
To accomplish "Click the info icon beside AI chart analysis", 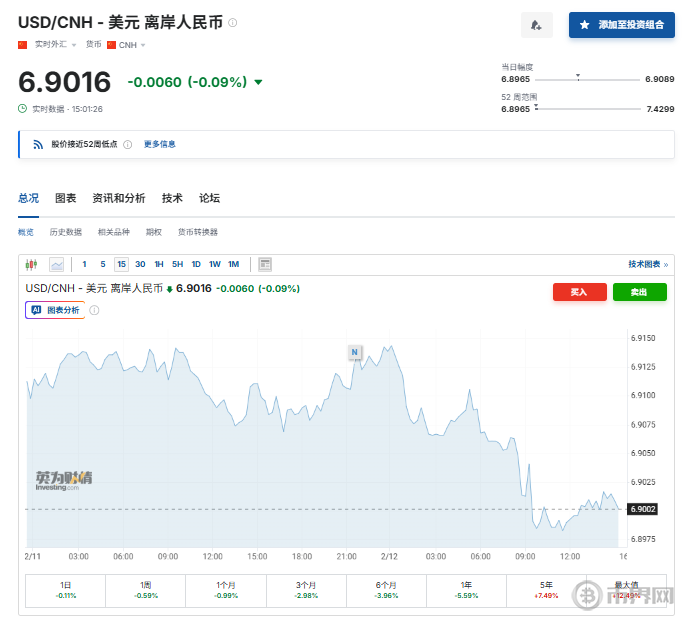I will pos(95,310).
